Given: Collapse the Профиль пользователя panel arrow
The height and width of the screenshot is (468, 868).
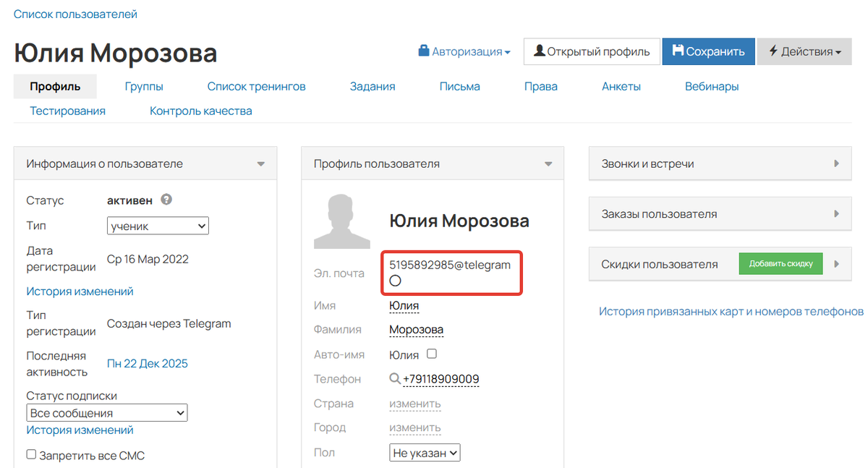Looking at the screenshot, I should click(x=549, y=164).
